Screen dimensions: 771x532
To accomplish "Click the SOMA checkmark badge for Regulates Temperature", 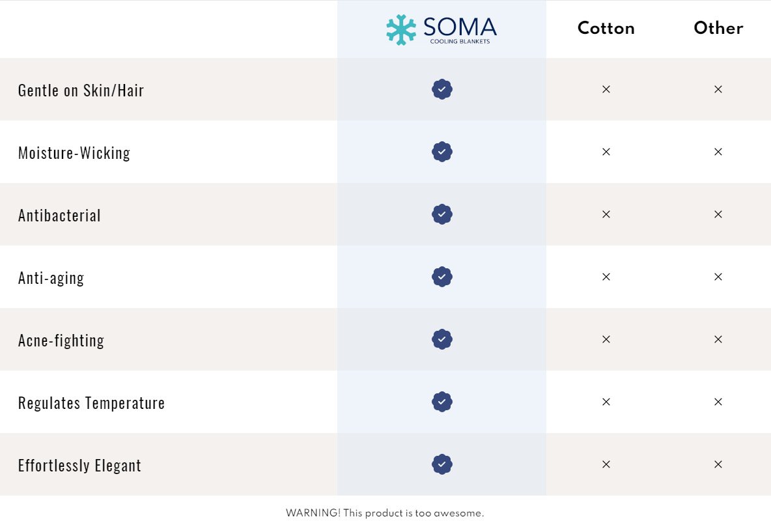I will point(442,402).
